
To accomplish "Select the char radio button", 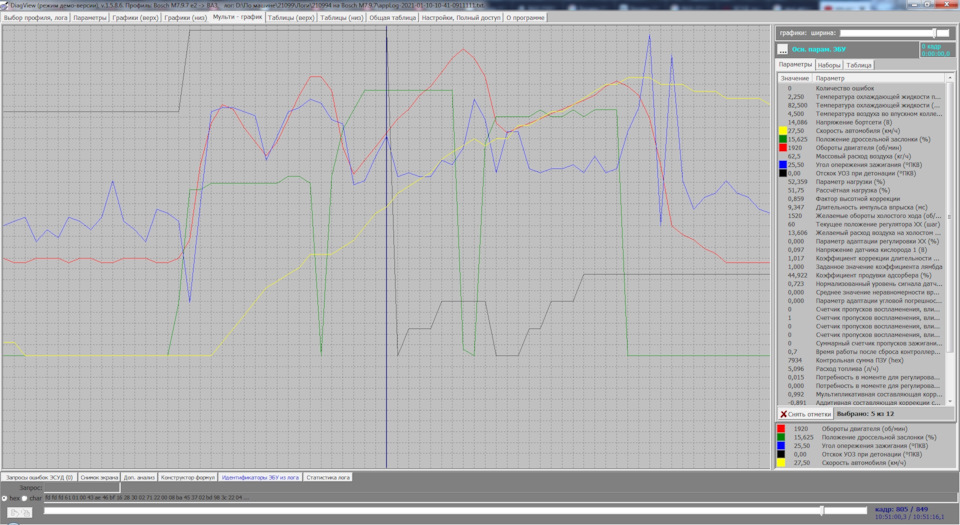I will (x=25, y=498).
